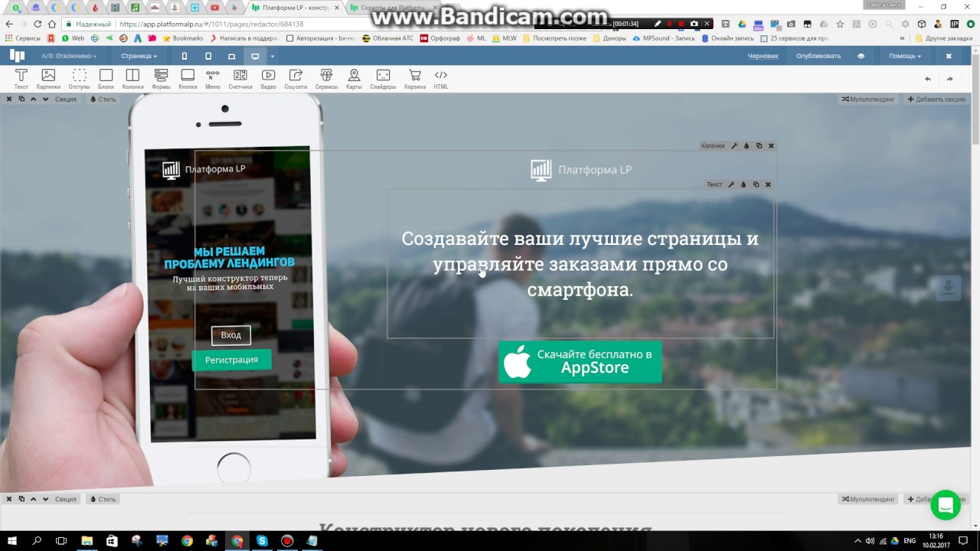Switch to smallest phone device view

(x=185, y=56)
